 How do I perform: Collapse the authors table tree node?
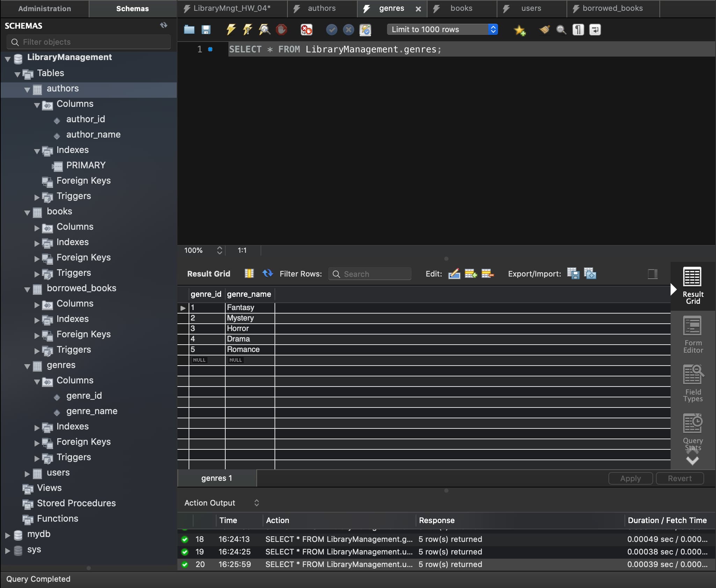pos(27,89)
